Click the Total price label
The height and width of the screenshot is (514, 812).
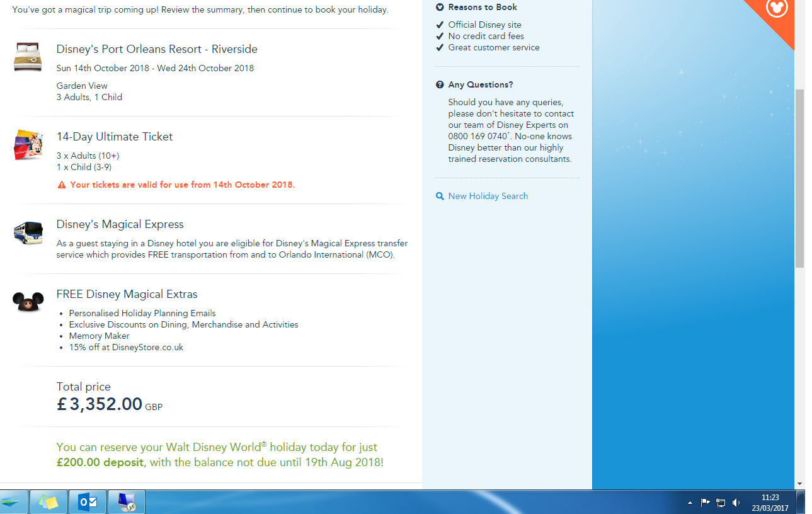pos(84,387)
